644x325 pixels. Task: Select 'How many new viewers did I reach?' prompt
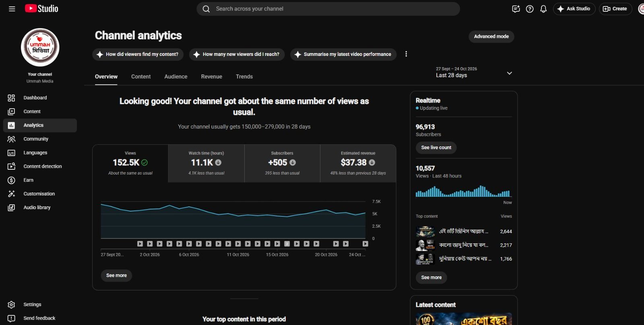click(x=237, y=54)
